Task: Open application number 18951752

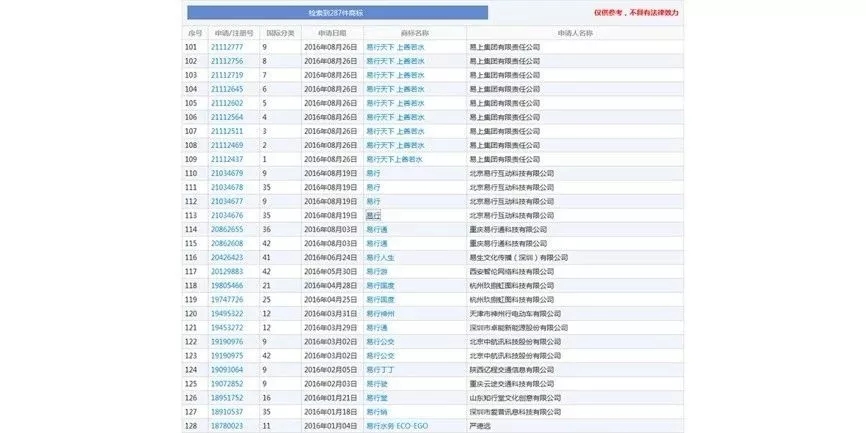Action: 226,397
